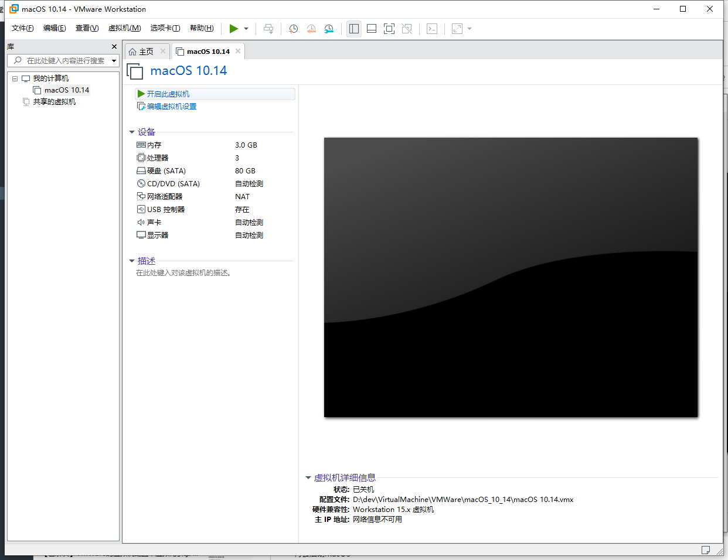Click the 网络适配器 device icon
Viewport: 728px width, 560px height.
click(141, 197)
